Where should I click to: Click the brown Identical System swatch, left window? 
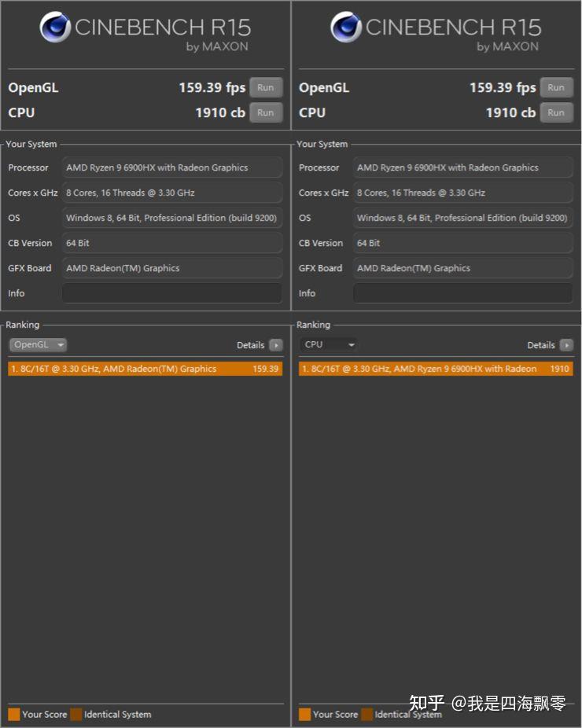click(x=76, y=715)
